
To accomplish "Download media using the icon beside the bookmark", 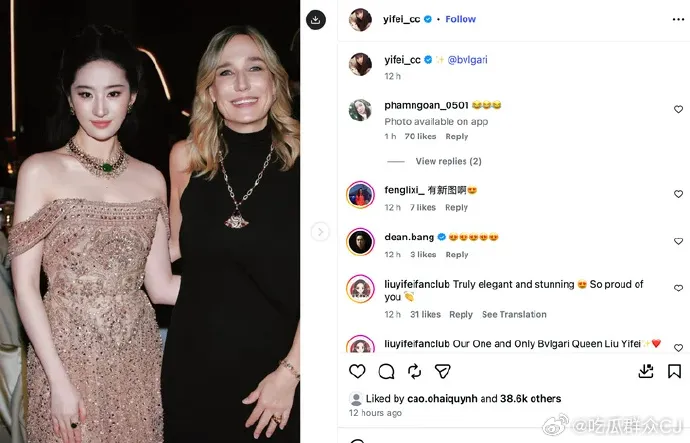I will (x=646, y=371).
